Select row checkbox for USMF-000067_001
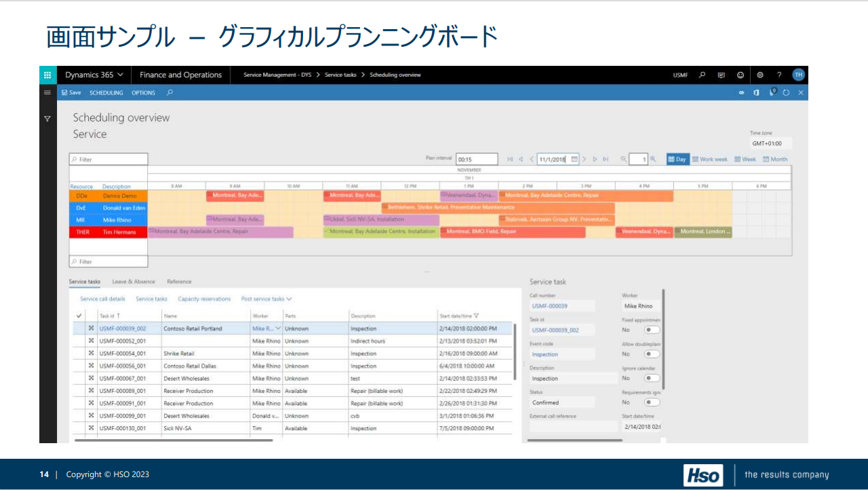The height and width of the screenshot is (490, 868). tap(79, 379)
